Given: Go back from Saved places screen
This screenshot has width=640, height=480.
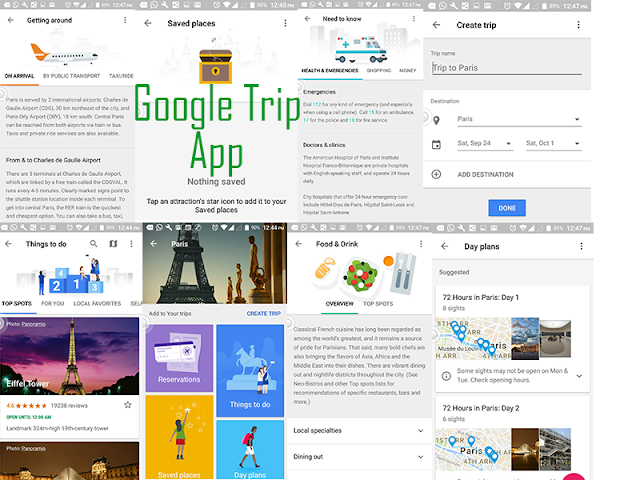Looking at the screenshot, I should pos(148,23).
